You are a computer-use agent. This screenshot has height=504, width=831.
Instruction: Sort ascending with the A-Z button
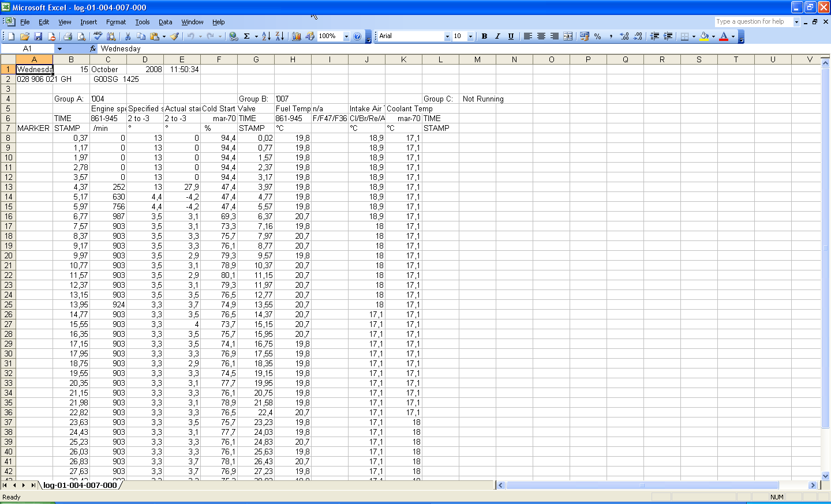(266, 36)
